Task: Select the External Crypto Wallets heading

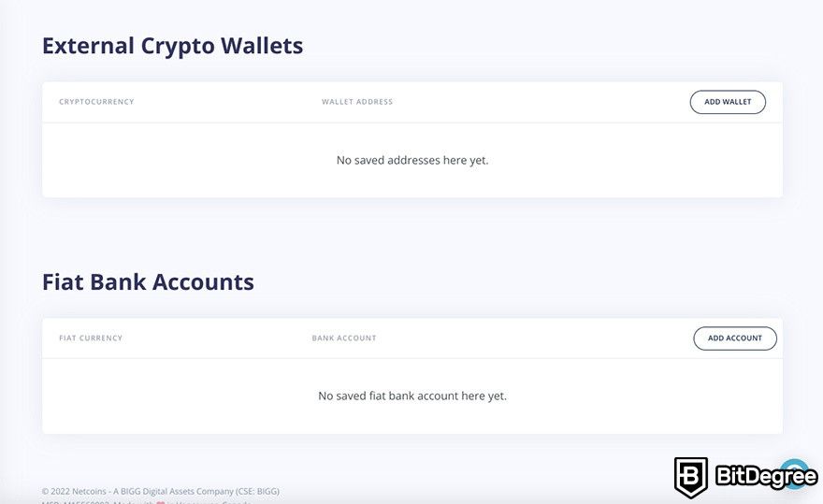Action: pyautogui.click(x=173, y=46)
